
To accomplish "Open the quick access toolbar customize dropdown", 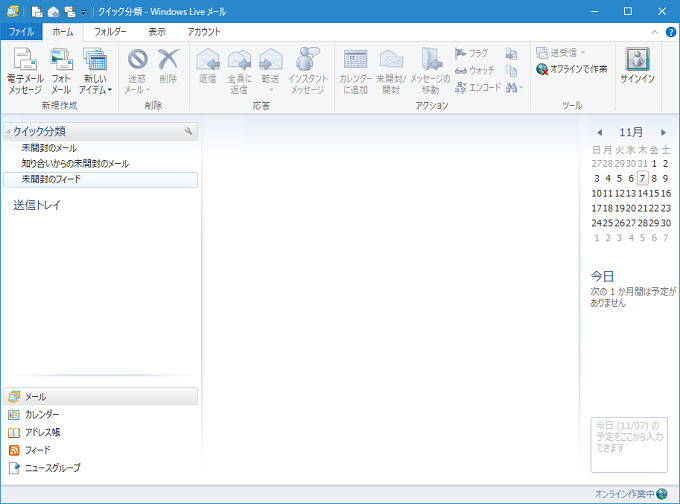I will (x=84, y=12).
